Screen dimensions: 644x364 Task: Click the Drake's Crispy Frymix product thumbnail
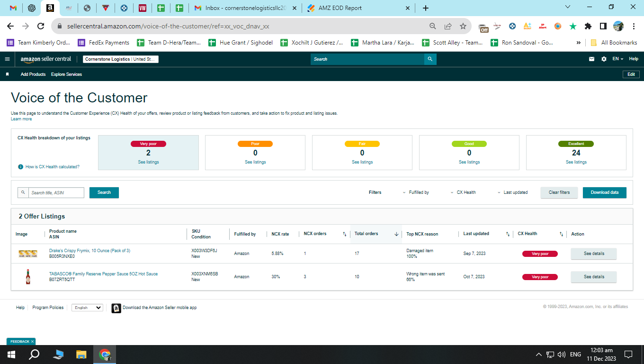28,254
